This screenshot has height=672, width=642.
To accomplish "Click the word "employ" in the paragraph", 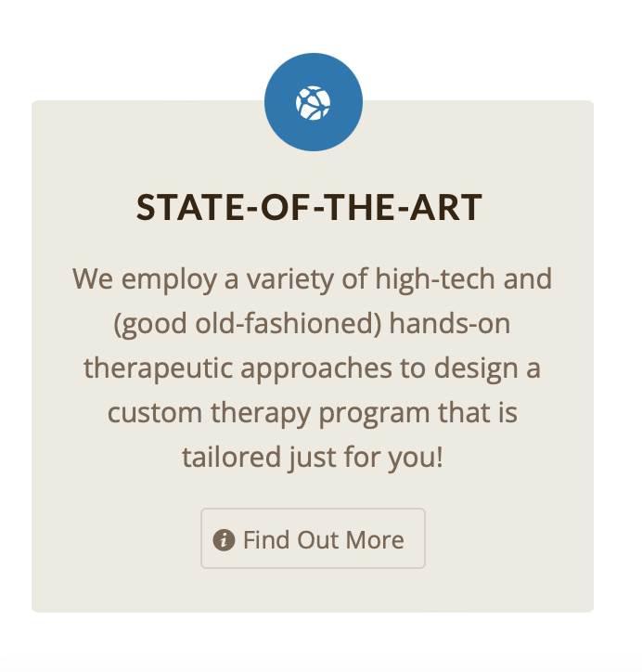I will [169, 281].
